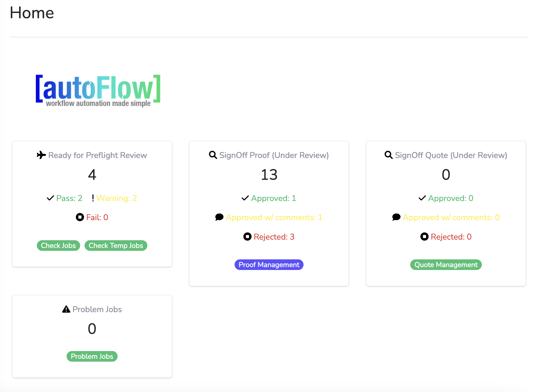Click the magnifier icon next to SignOff Quote
This screenshot has width=544, height=392.
click(x=388, y=155)
